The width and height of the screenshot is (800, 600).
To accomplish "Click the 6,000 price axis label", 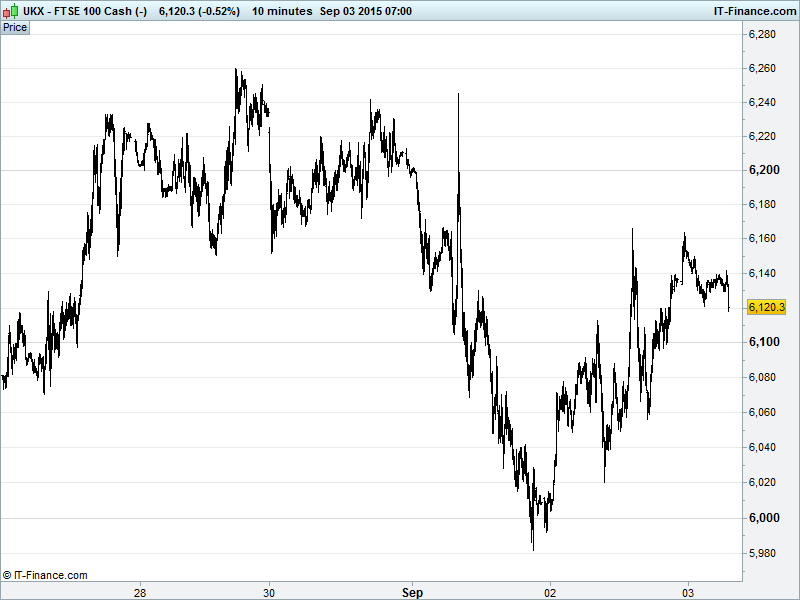I will point(763,517).
